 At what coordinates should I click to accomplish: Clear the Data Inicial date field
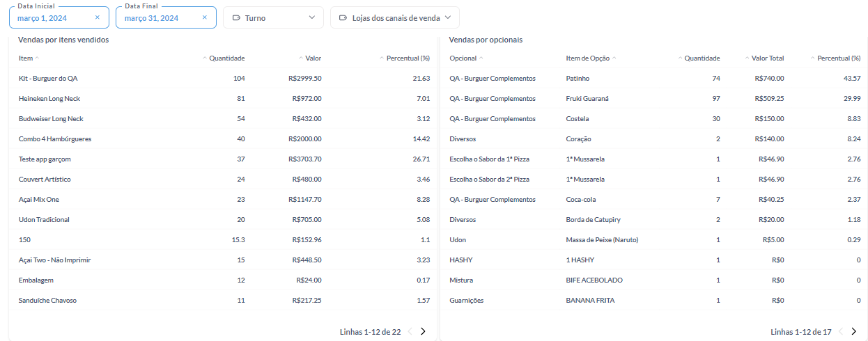97,17
